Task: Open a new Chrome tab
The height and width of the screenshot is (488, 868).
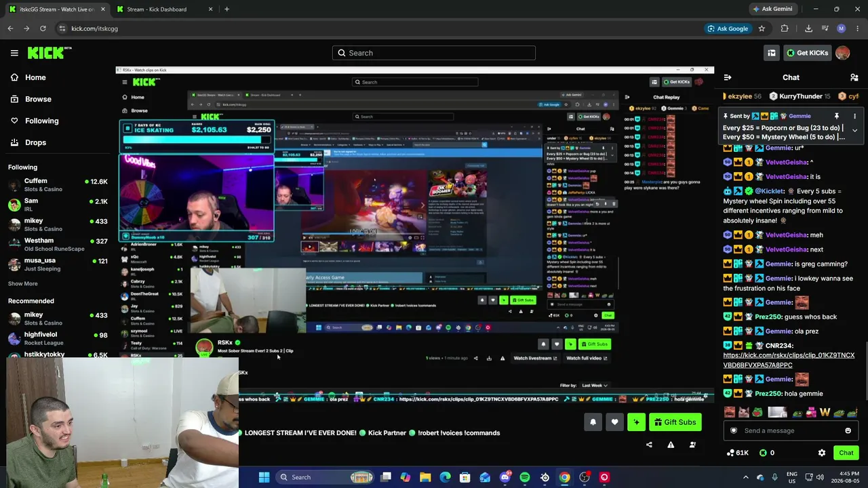Action: [x=226, y=9]
